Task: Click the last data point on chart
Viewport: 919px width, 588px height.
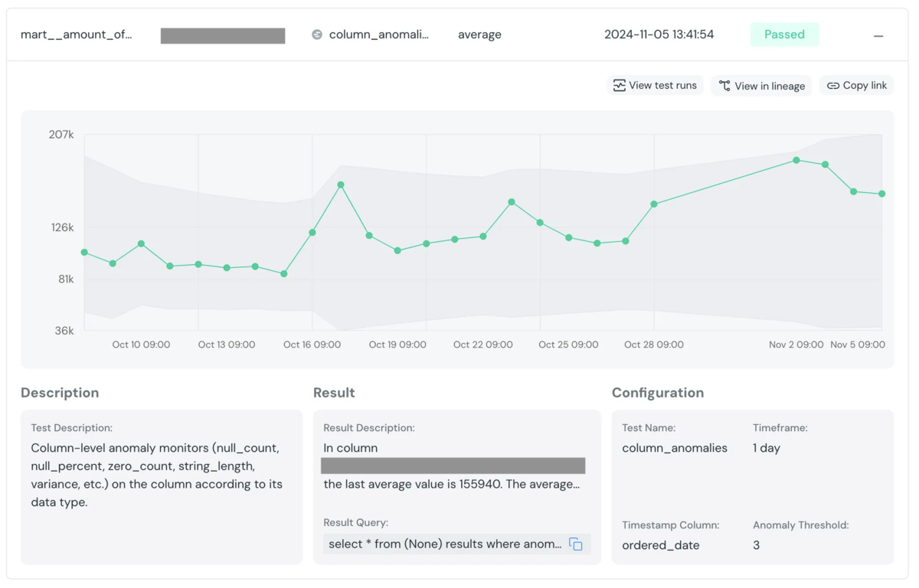Action: pos(882,194)
